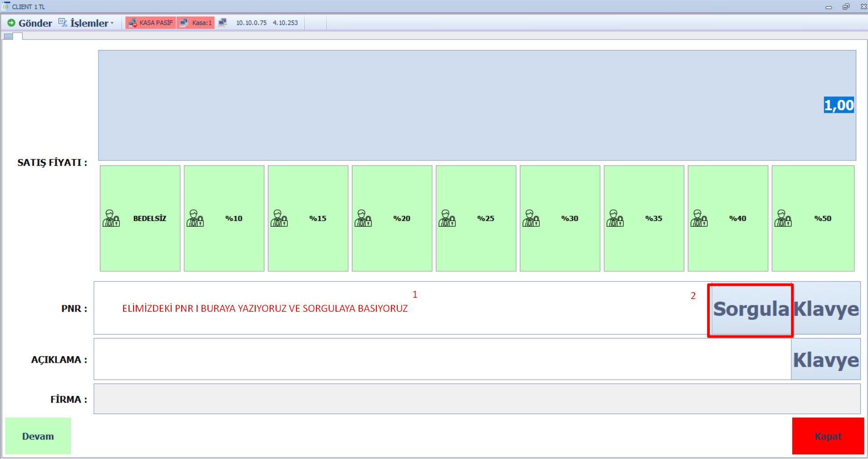
Task: Open Klavye keyboard for the PNR field
Action: click(826, 309)
